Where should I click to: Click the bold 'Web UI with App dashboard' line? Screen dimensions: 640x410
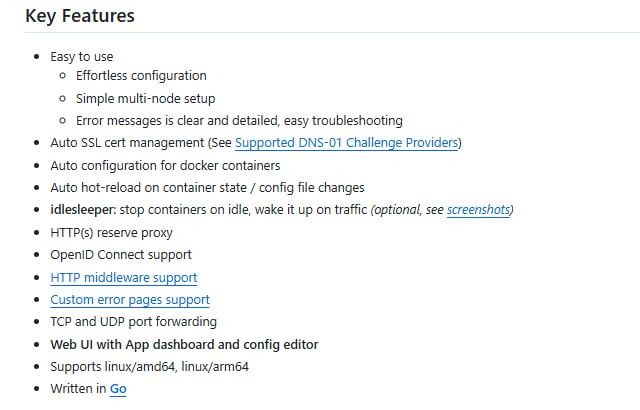click(184, 344)
